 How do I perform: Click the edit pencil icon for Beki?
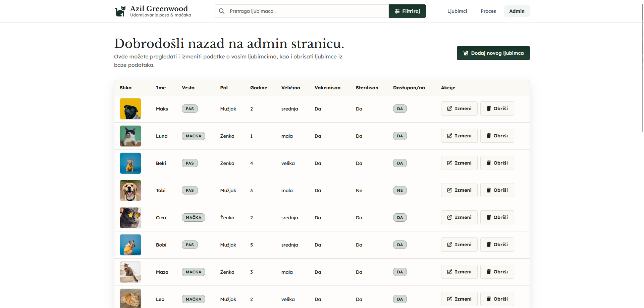[x=449, y=163]
